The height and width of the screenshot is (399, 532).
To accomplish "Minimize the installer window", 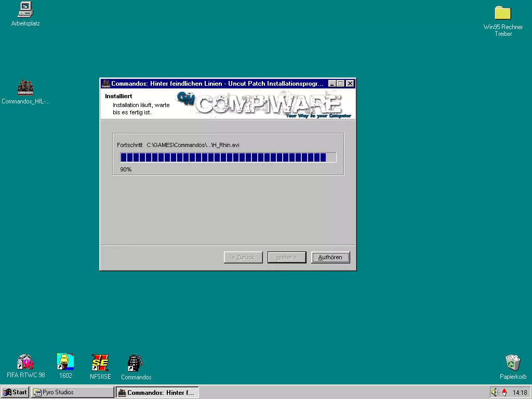I will click(332, 84).
